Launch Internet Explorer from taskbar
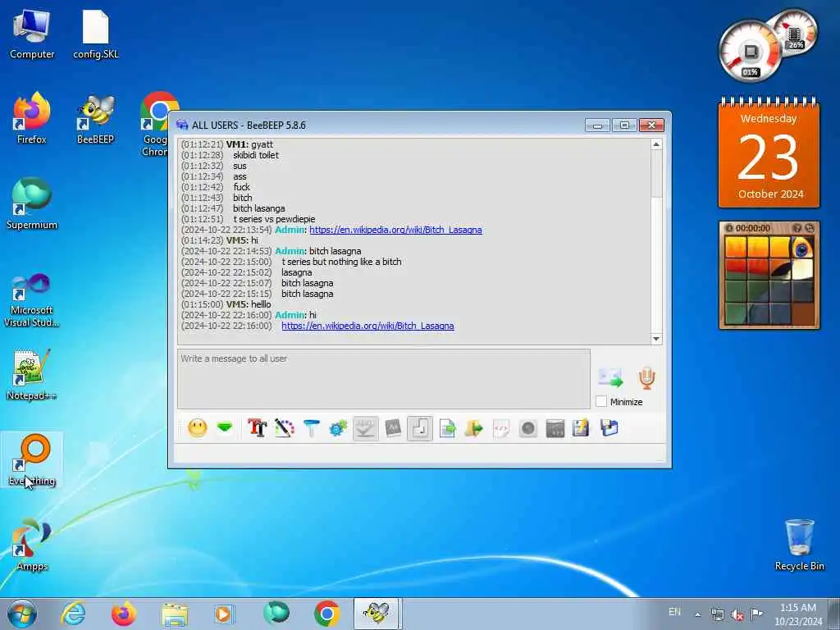 click(73, 614)
